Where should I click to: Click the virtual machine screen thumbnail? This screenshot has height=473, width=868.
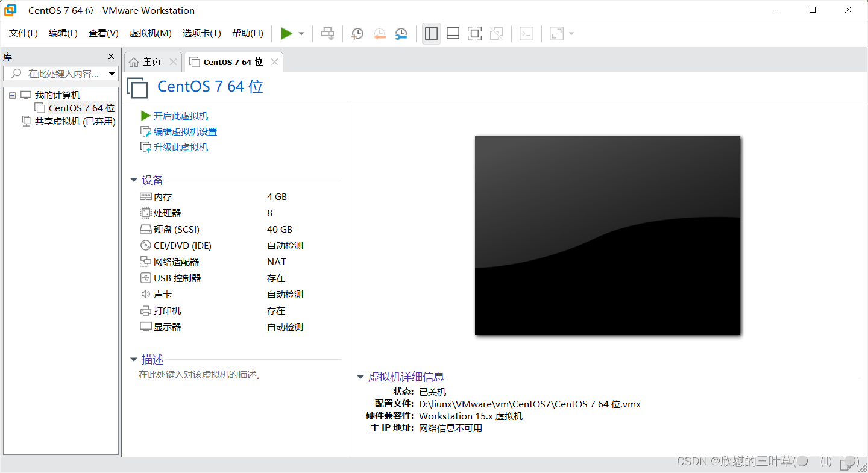coord(608,236)
